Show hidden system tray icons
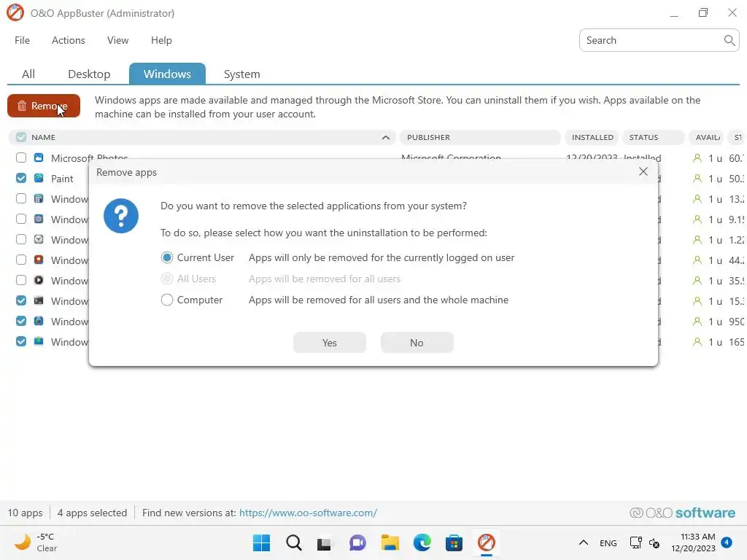Image resolution: width=747 pixels, height=560 pixels. (583, 542)
